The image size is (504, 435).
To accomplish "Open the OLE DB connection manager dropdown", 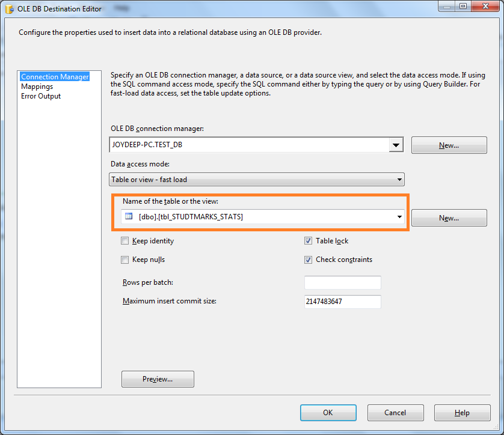I will point(396,144).
